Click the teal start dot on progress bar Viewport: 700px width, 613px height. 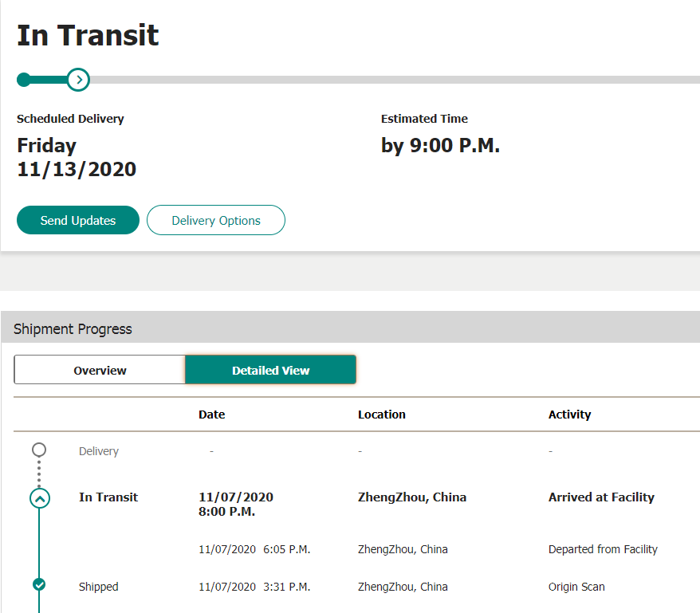[24, 80]
